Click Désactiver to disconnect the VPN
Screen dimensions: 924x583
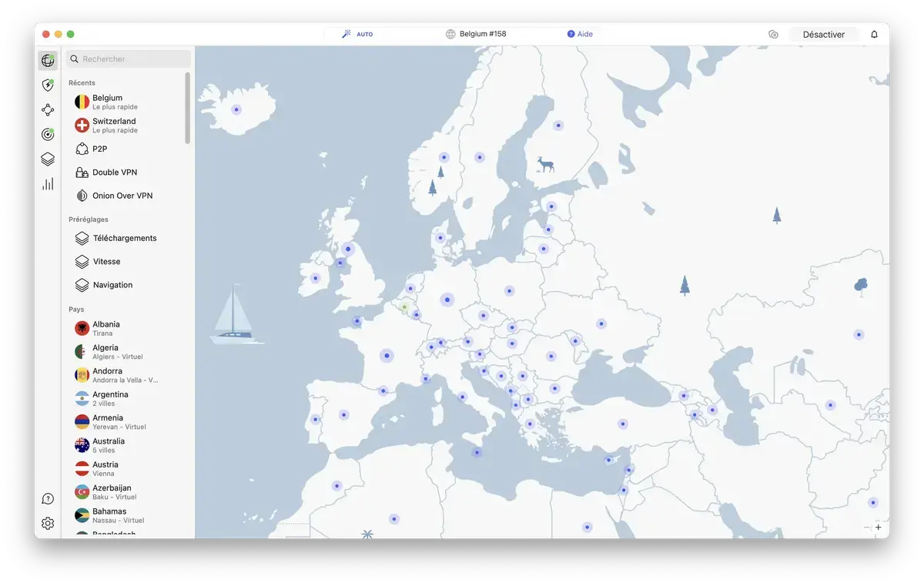pos(823,34)
